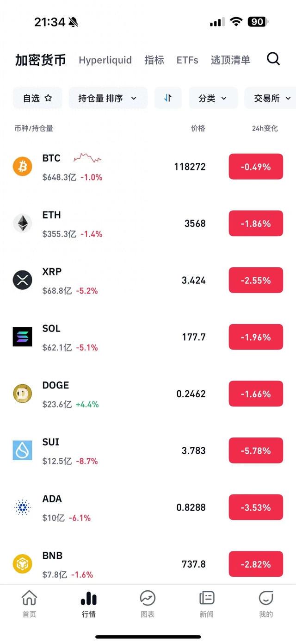Toggle the sort direction arrows button
The image size is (296, 644).
168,98
